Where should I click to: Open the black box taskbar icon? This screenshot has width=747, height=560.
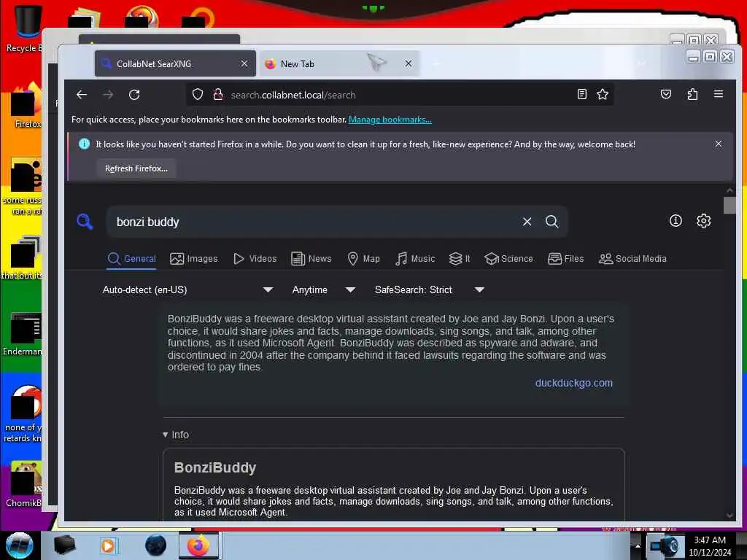pyautogui.click(x=64, y=545)
